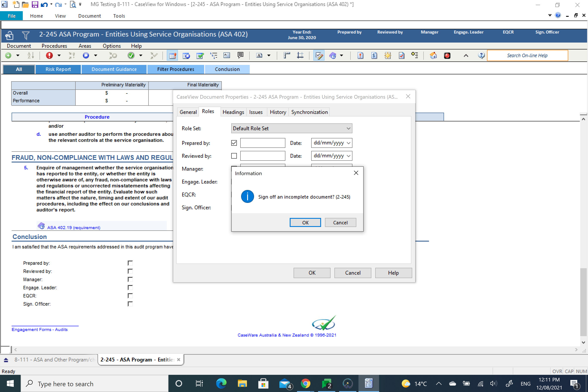This screenshot has width=588, height=392.
Task: Expand dropdown arrow beside text style icon
Action: click(x=269, y=55)
